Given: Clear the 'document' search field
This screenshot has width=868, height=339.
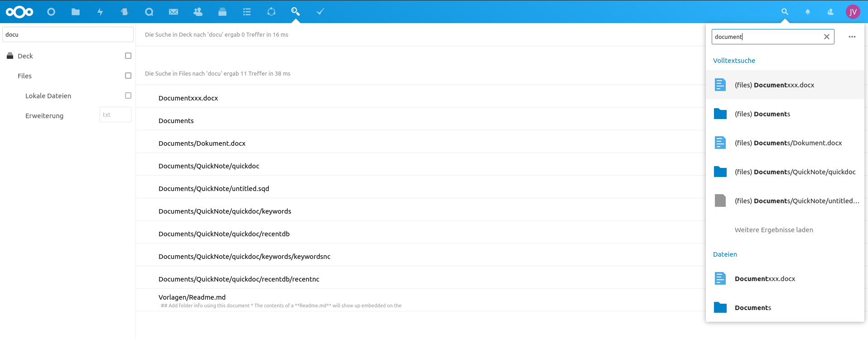Looking at the screenshot, I should click(826, 37).
